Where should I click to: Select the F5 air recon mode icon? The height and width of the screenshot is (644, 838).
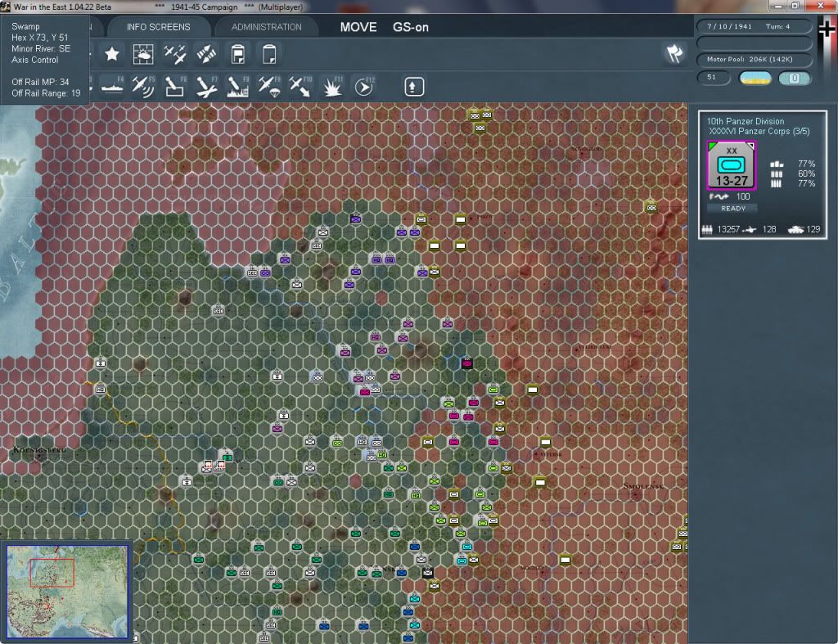tap(142, 87)
